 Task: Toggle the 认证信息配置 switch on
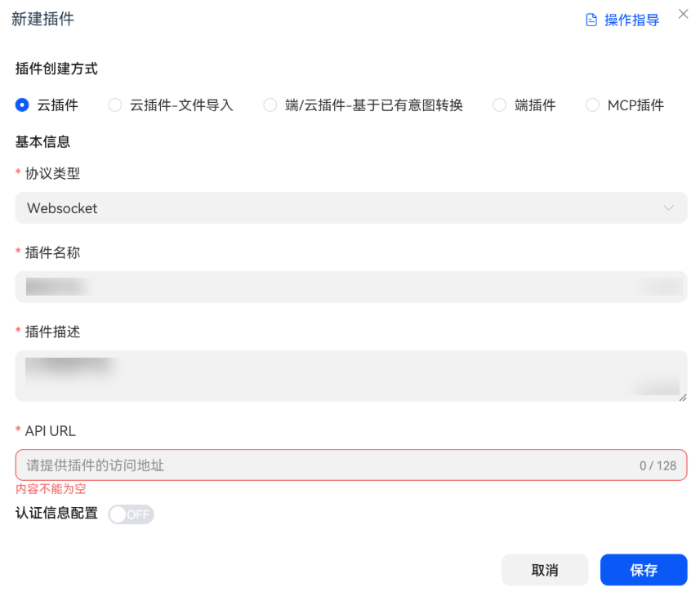tap(131, 514)
